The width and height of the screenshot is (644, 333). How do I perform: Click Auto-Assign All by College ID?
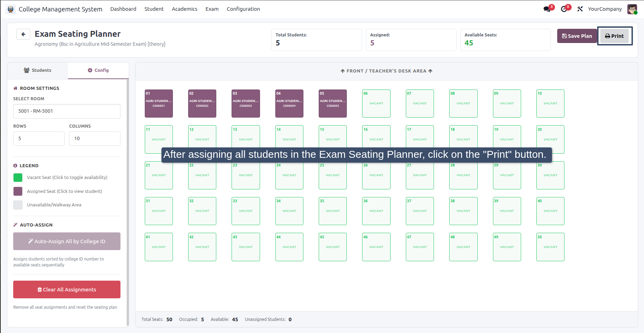(67, 241)
